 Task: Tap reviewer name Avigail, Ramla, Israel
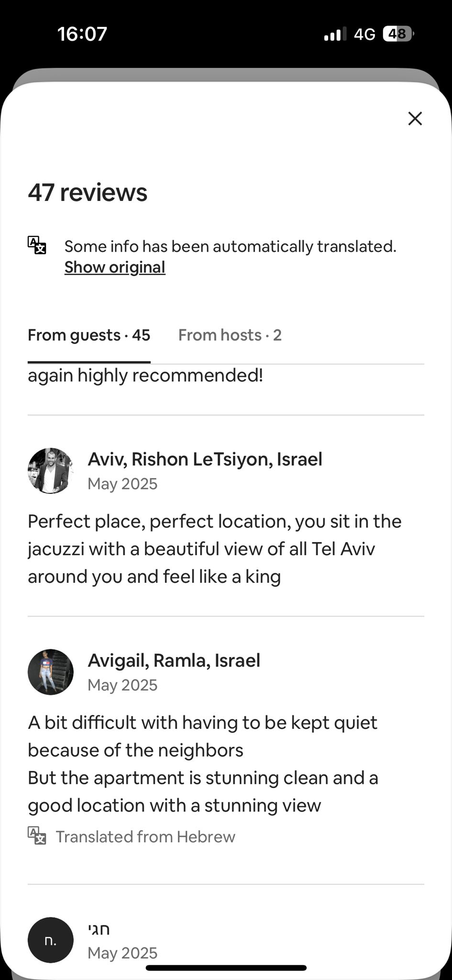click(174, 660)
